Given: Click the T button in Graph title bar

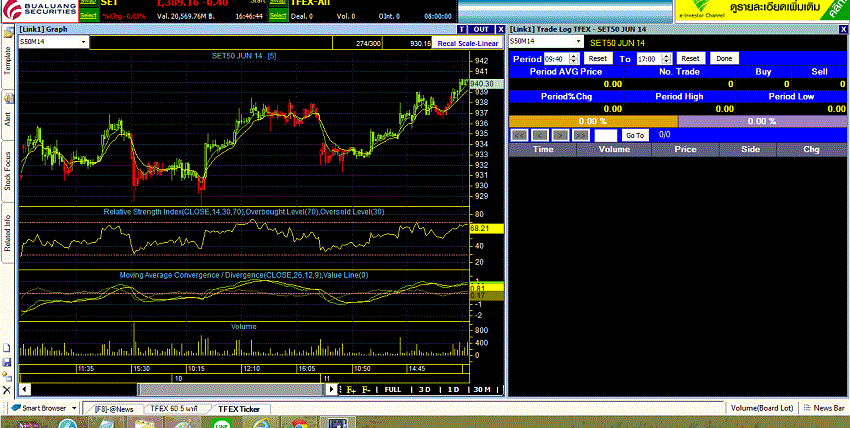Looking at the screenshot, I should pos(461,29).
